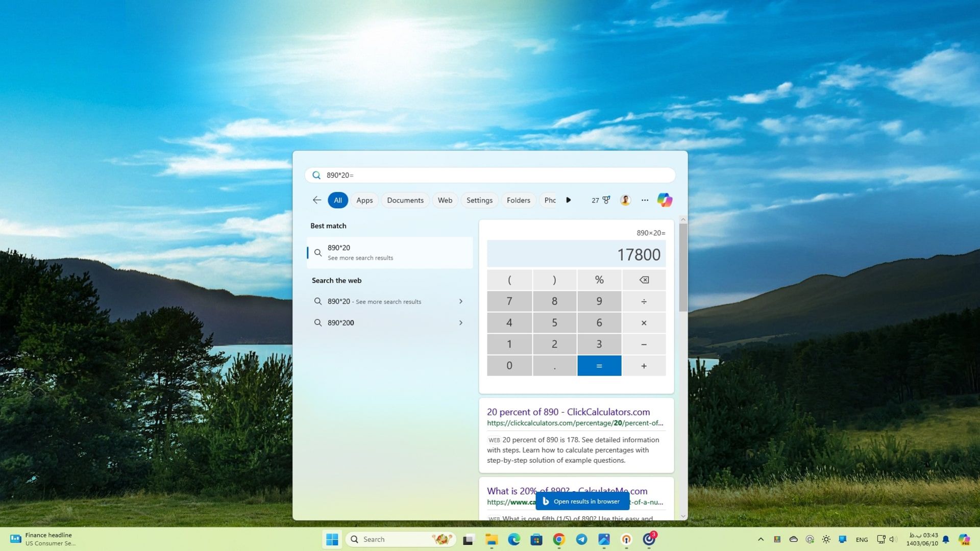
Task: Click the open parenthesis button
Action: [x=509, y=279]
